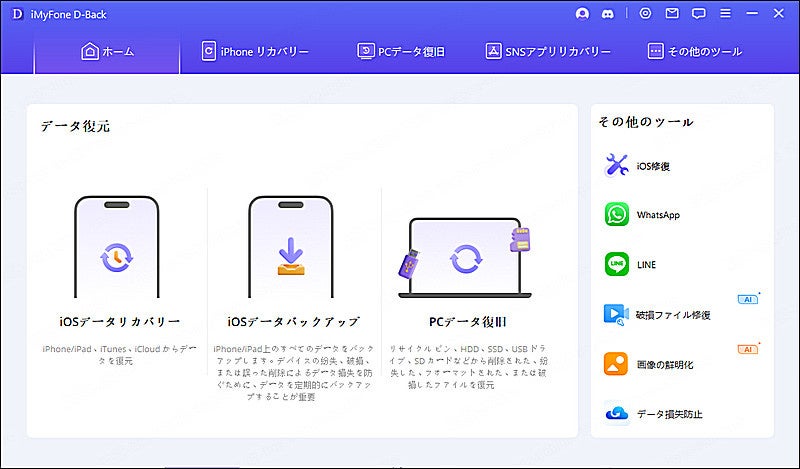Click the home icon in ホーム tab

[90, 51]
